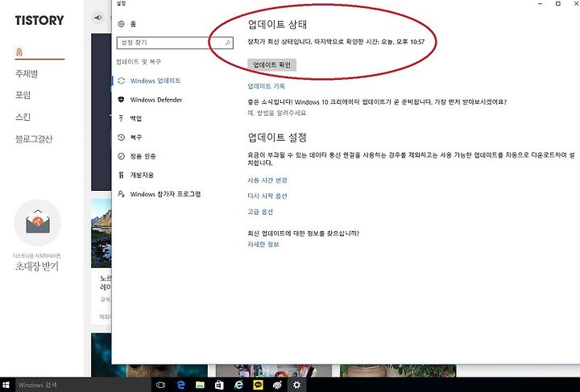580x392 pixels.
Task: Open the paint-style app icon on the taskbar
Action: 277,385
